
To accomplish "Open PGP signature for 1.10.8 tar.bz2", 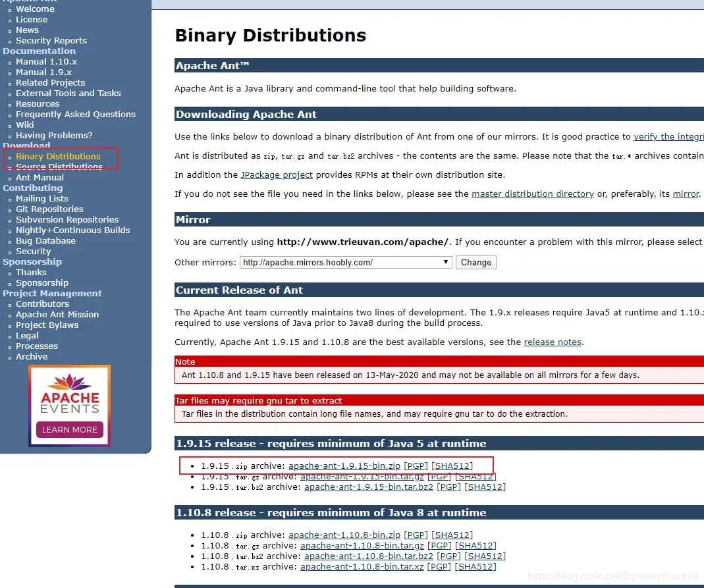I will pyautogui.click(x=448, y=556).
